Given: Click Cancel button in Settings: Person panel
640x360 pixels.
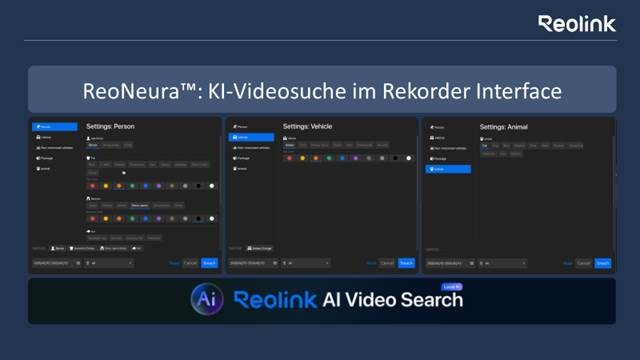Looking at the screenshot, I should 190,263.
